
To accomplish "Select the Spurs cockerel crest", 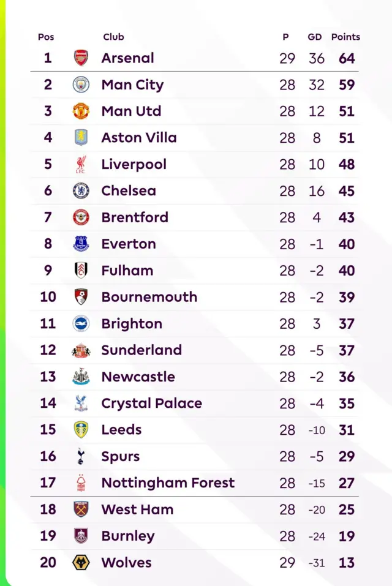I will click(81, 456).
